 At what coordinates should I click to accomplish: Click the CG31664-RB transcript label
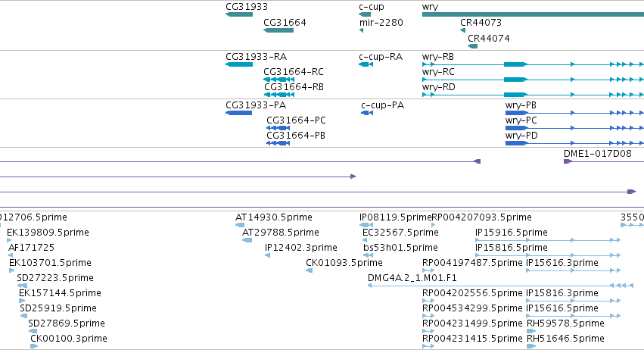click(x=294, y=87)
